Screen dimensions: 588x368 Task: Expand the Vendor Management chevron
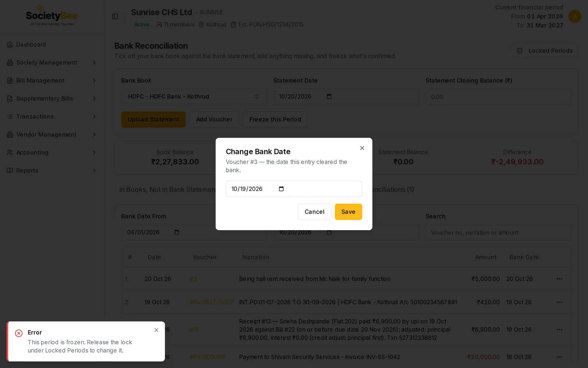(x=94, y=135)
